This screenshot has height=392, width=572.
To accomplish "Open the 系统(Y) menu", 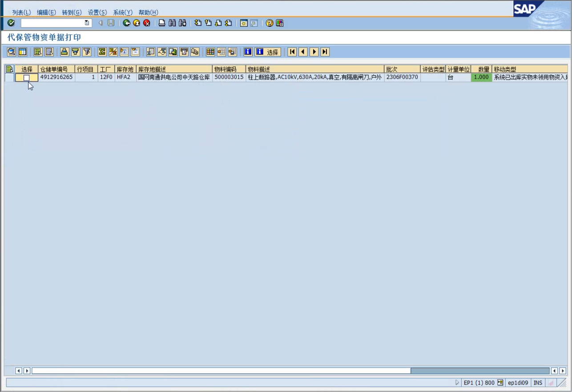I will 123,12.
